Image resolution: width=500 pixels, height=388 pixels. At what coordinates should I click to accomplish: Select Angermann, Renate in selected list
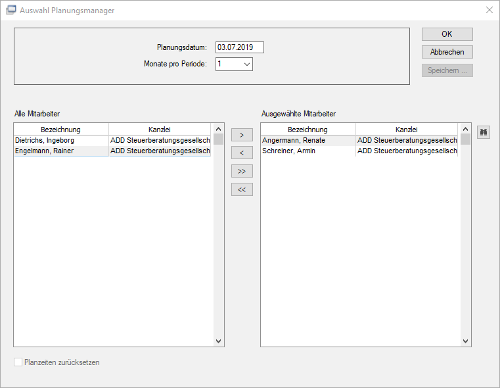coord(308,140)
